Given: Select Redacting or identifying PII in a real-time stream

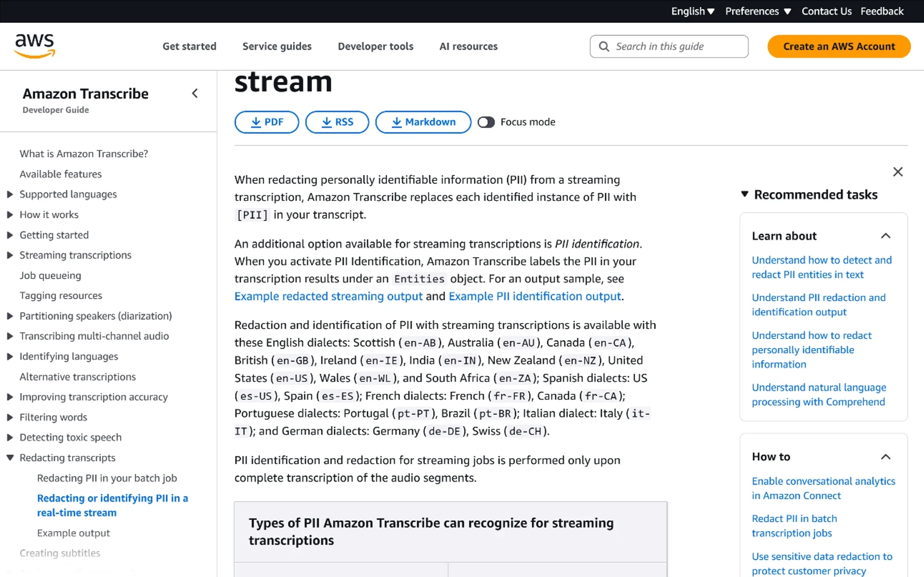Looking at the screenshot, I should pyautogui.click(x=112, y=505).
